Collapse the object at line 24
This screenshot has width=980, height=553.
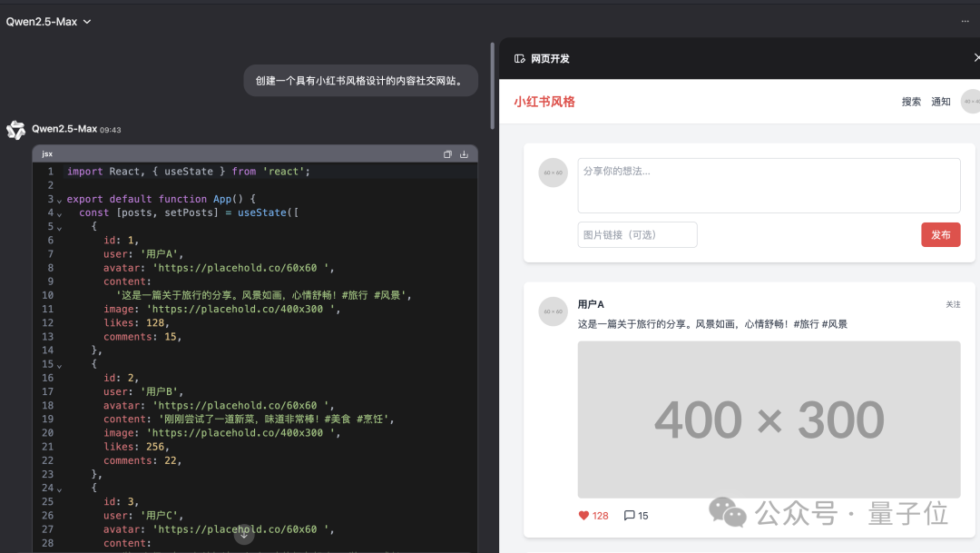[59, 489]
